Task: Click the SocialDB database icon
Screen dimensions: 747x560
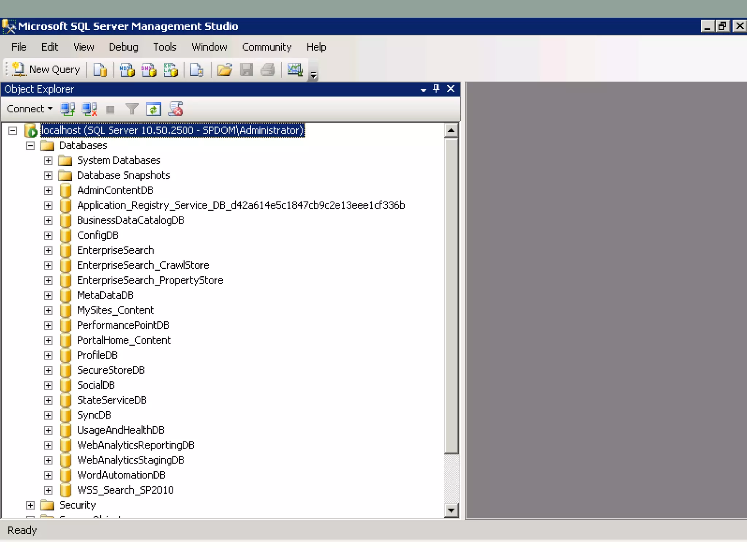Action: click(65, 385)
